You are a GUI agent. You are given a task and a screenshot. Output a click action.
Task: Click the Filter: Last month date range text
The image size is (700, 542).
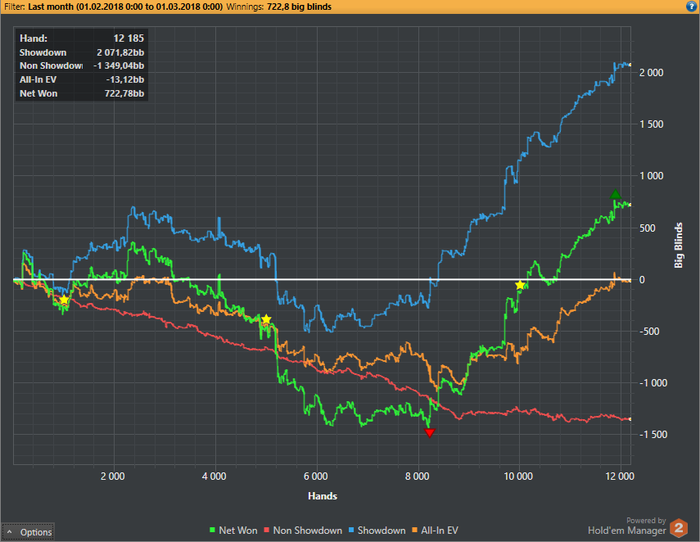(113, 7)
